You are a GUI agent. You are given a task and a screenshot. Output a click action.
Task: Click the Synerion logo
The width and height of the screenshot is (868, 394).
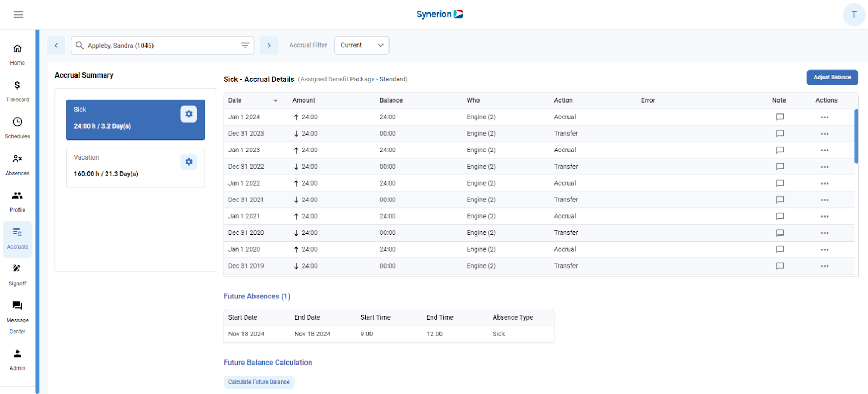(x=440, y=15)
